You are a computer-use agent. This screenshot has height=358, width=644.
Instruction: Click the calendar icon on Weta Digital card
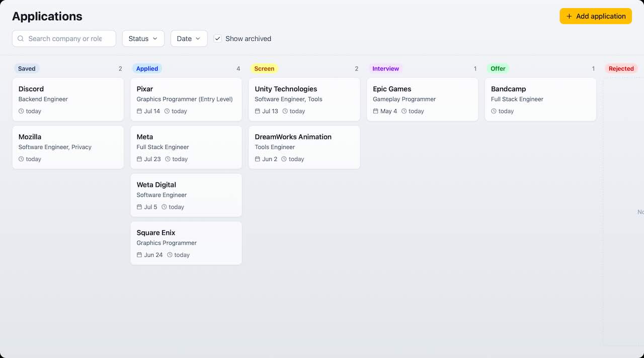(x=139, y=207)
